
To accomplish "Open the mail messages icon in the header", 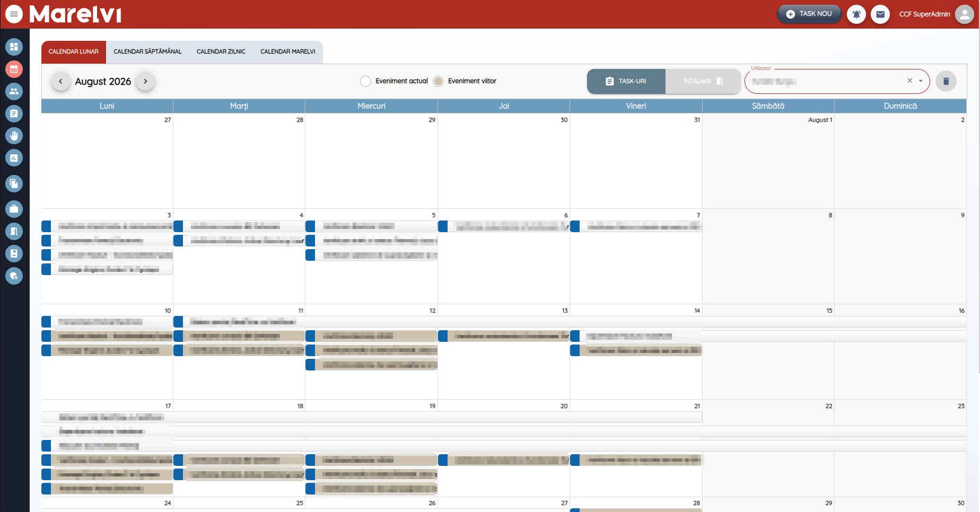I will (x=880, y=14).
